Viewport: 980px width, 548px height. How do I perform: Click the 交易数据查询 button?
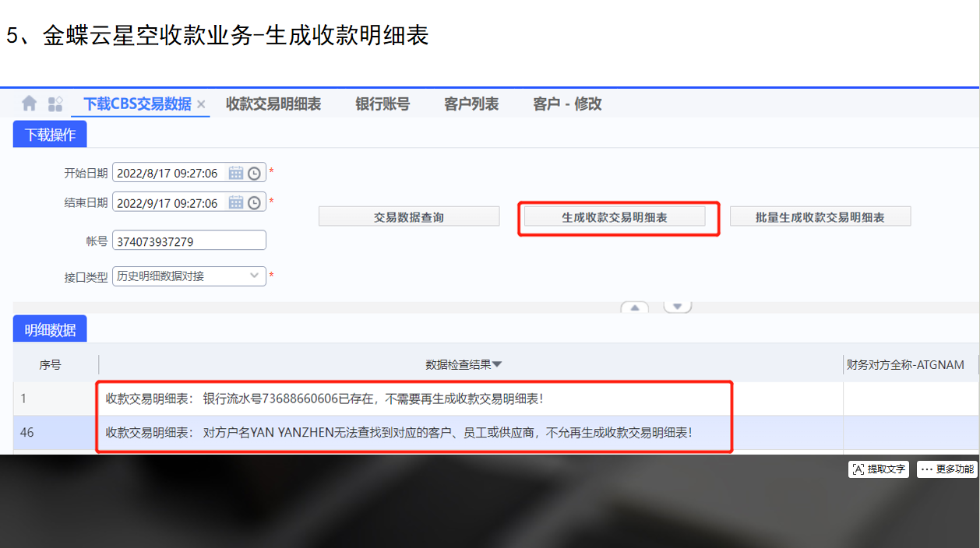409,217
